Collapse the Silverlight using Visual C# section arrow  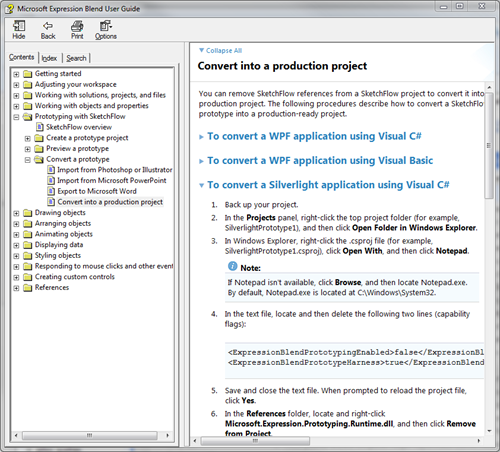click(x=201, y=185)
